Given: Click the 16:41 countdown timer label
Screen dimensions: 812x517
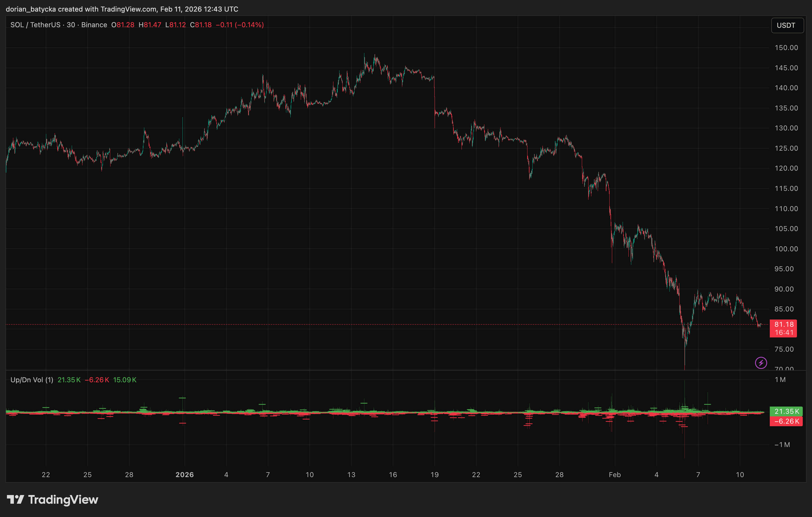Looking at the screenshot, I should click(784, 333).
